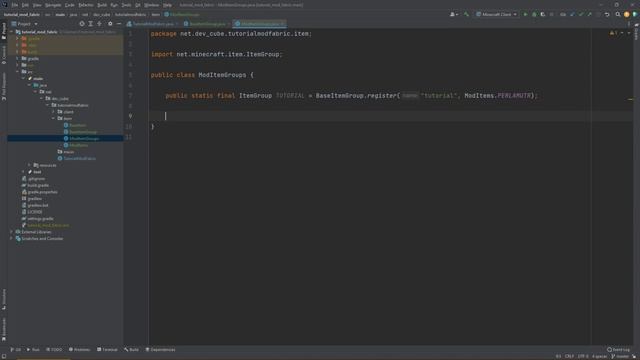Image resolution: width=640 pixels, height=360 pixels.
Task: Open the Dependencies tool window button
Action: 160,350
